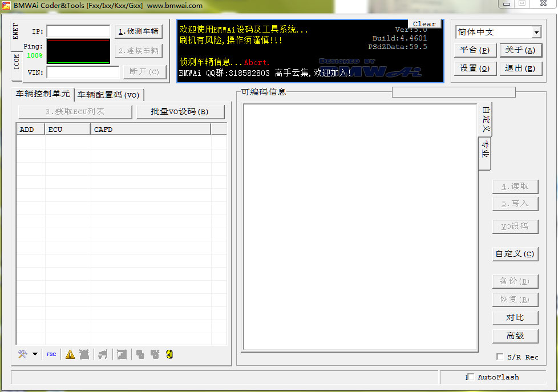Screen dimensions: 558x392
Task: Click the Ping graph display
Action: (x=78, y=52)
